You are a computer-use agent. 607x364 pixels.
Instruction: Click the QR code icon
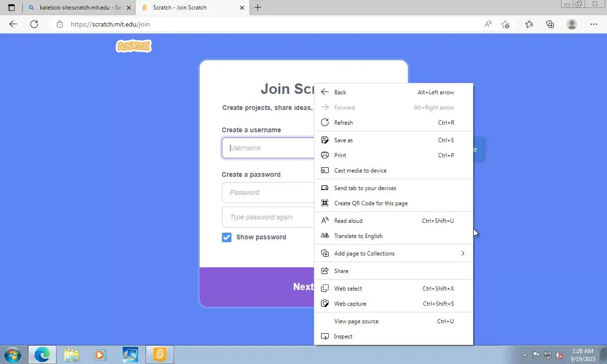point(325,203)
